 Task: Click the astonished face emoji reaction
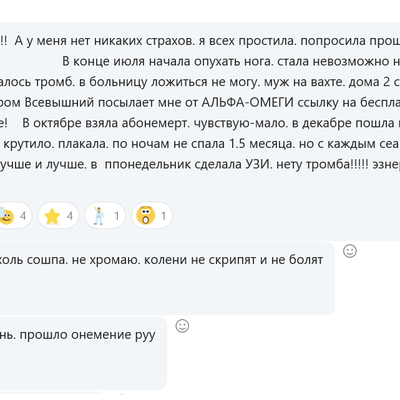pyautogui.click(x=146, y=216)
